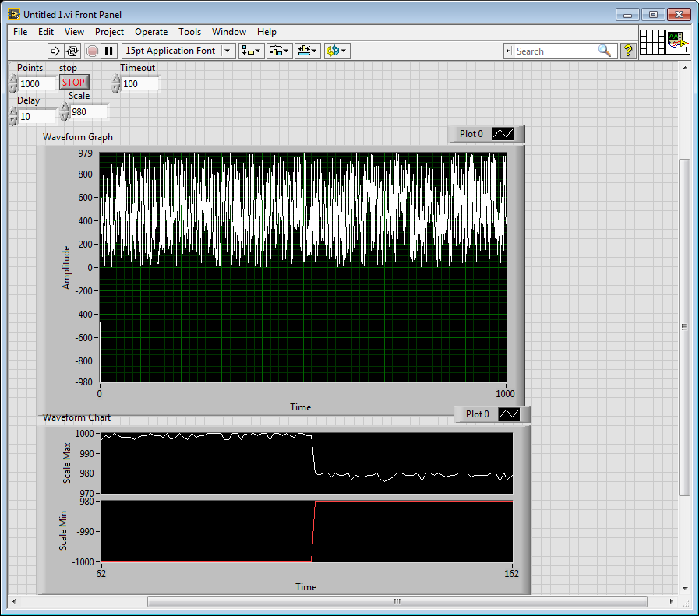Image resolution: width=699 pixels, height=616 pixels.
Task: Click graph Y-axis minimum value -980
Action: (84, 382)
